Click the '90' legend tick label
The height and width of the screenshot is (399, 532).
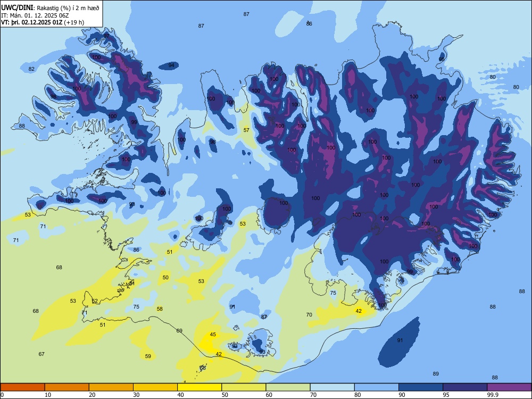point(402,395)
